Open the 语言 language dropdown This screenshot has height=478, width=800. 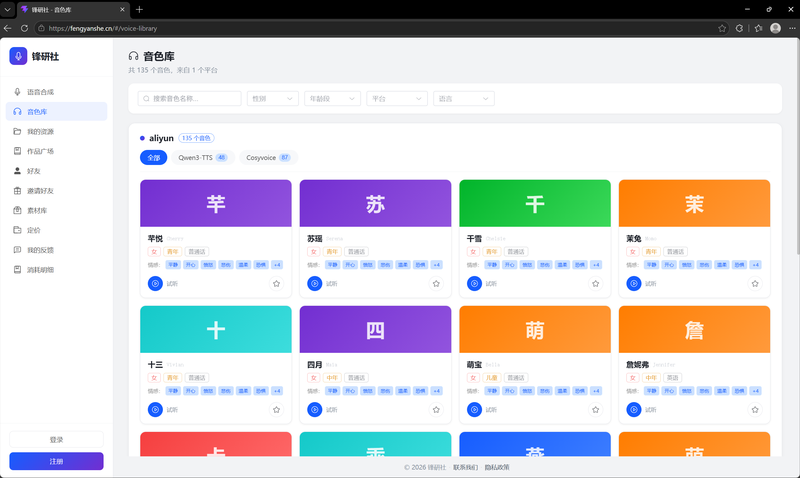pos(464,98)
